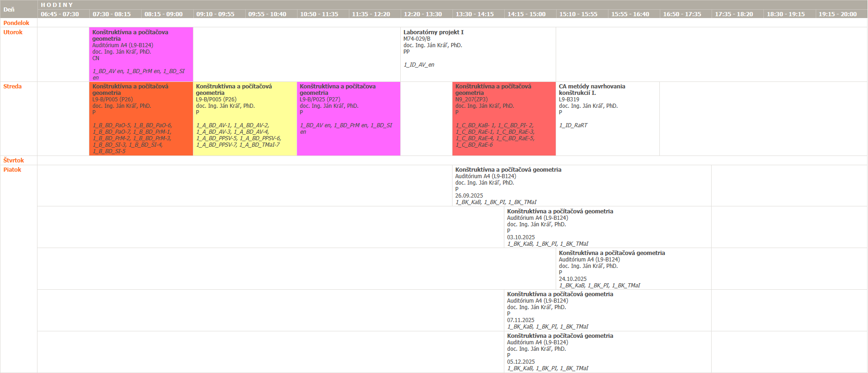Select the Utorok day row label

pyautogui.click(x=13, y=32)
